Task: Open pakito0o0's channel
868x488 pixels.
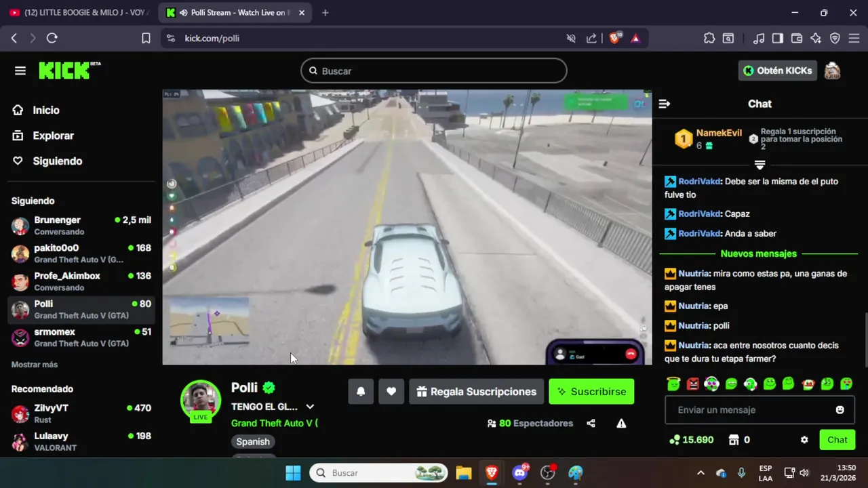Action: [81, 253]
